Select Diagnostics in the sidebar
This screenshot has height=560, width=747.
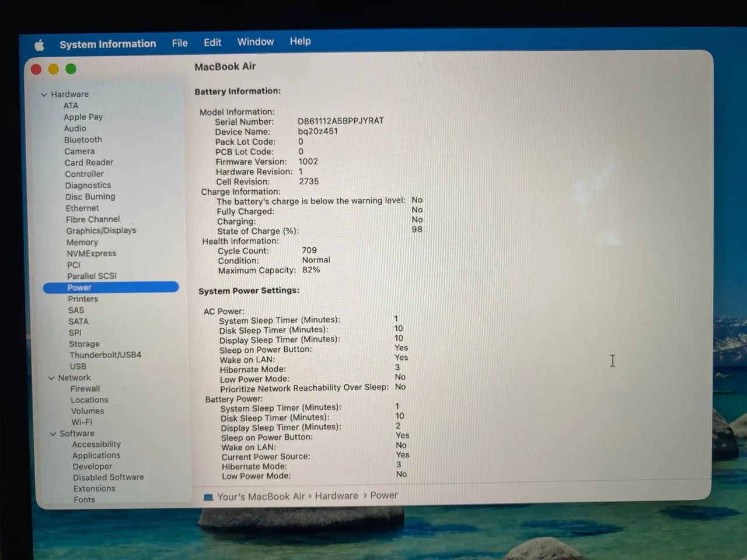[88, 185]
